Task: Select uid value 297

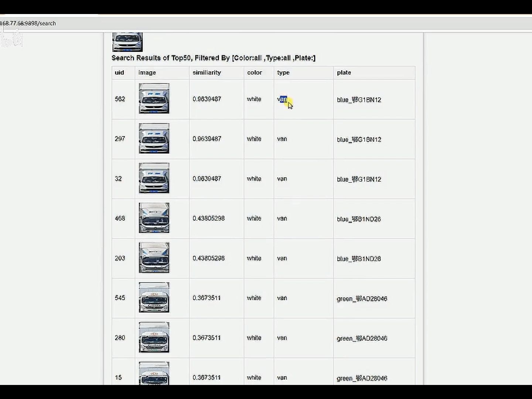Action: (120, 139)
